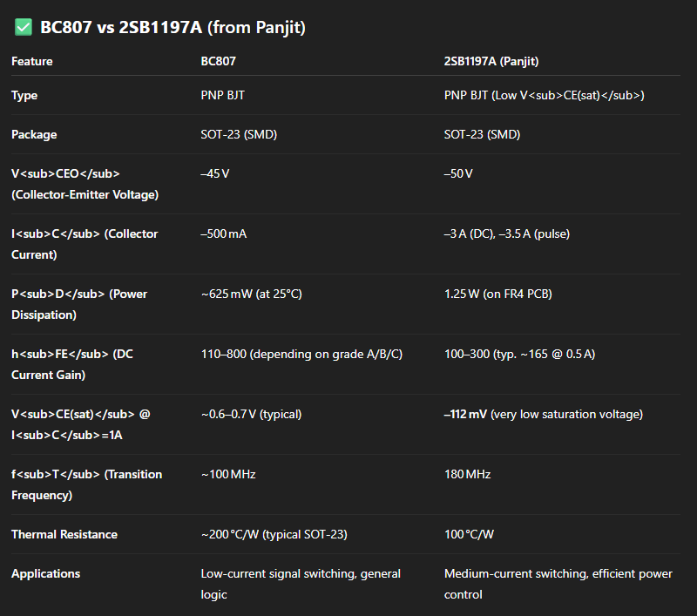The height and width of the screenshot is (616, 697).
Task: Click "~200 °C/W (typical SOT-23)"
Action: click(274, 534)
